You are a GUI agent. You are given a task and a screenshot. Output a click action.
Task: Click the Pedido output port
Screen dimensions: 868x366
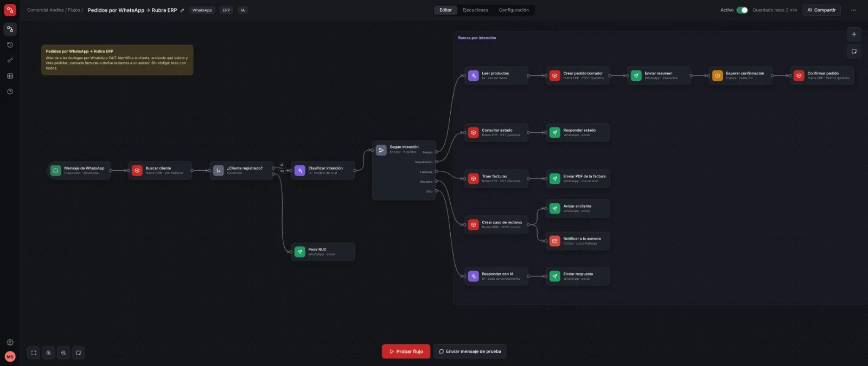[436, 152]
